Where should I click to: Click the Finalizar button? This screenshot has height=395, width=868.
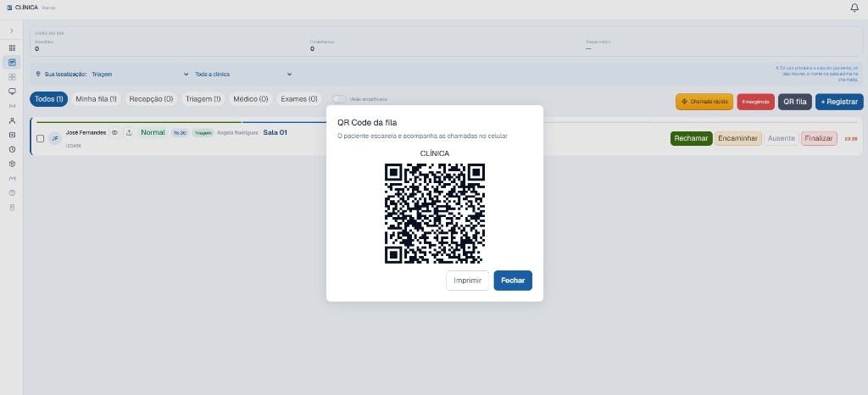tap(819, 139)
